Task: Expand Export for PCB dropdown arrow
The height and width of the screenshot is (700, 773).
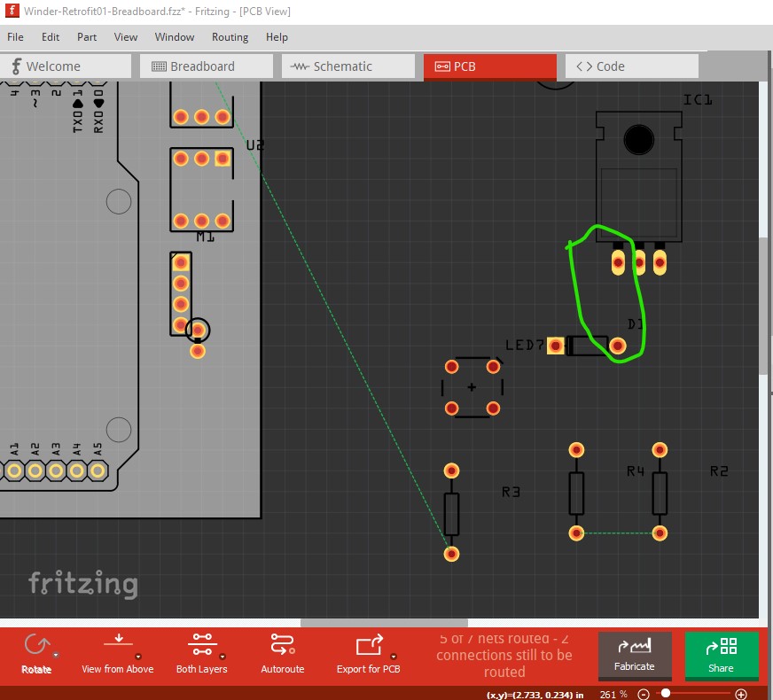Action: [x=394, y=657]
